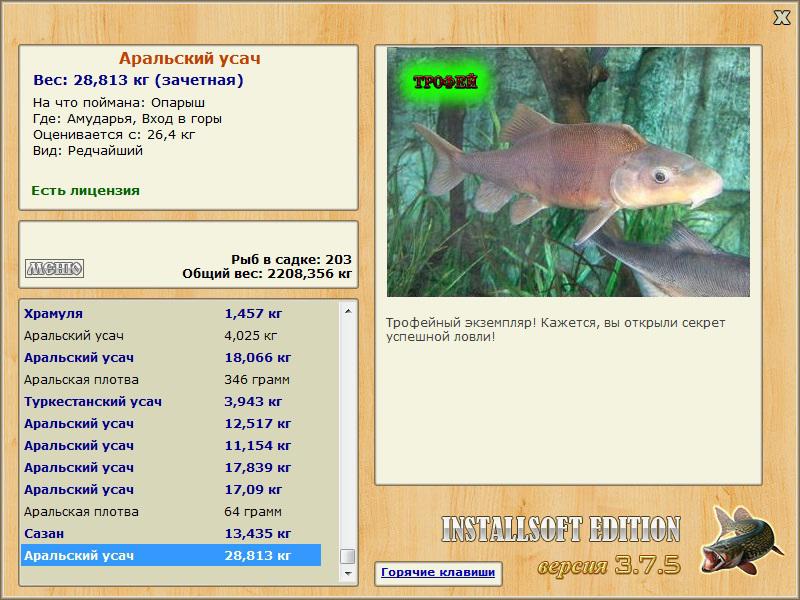Click the Вид: Редчайший line
The height and width of the screenshot is (600, 800).
[x=88, y=151]
